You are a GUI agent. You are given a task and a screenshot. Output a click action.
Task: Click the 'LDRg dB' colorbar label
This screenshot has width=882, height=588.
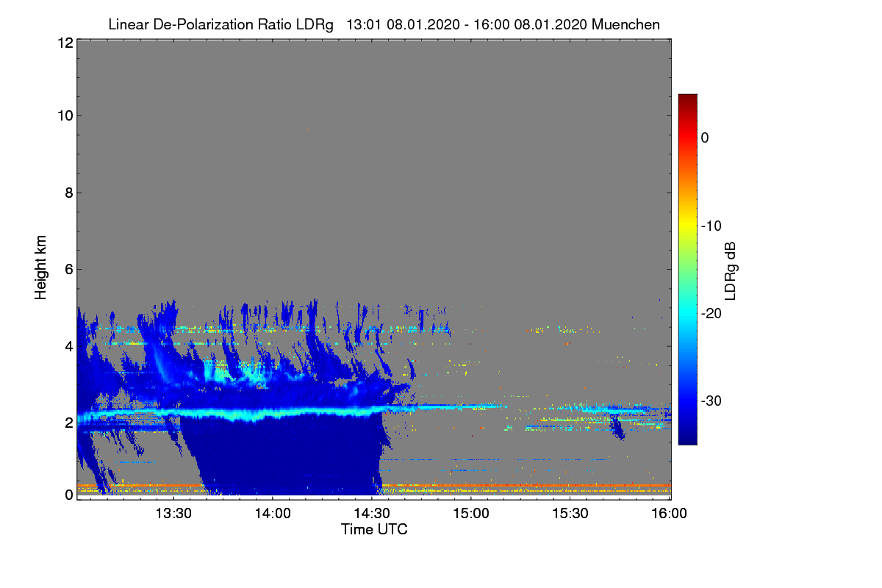731,270
